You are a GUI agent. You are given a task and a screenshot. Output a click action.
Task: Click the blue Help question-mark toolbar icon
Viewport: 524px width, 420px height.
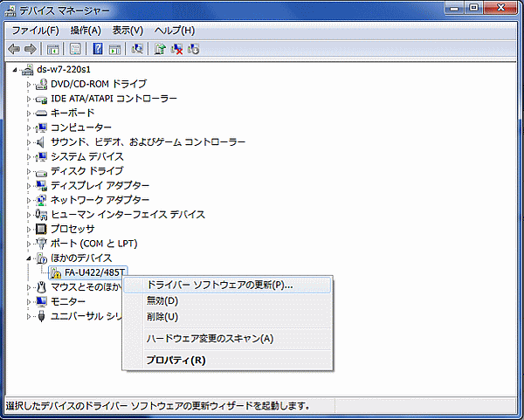[x=98, y=49]
